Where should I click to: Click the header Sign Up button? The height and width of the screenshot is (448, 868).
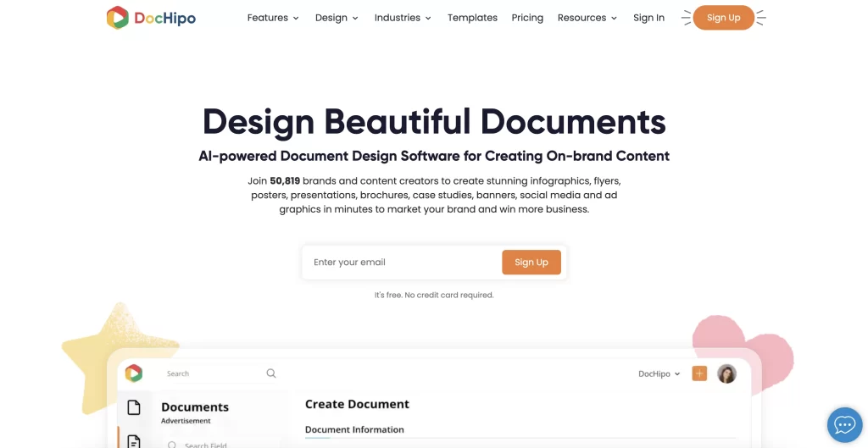[723, 18]
